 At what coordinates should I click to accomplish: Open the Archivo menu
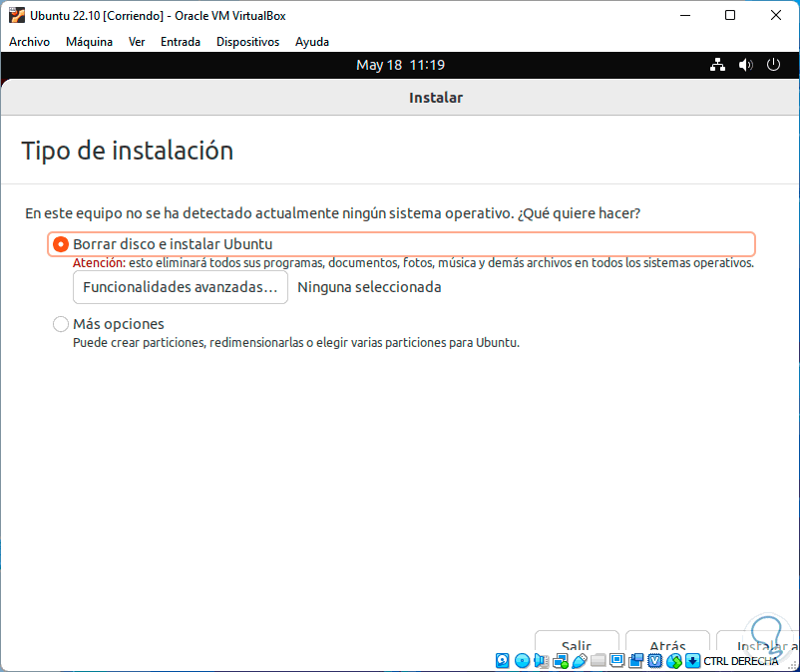tap(30, 42)
